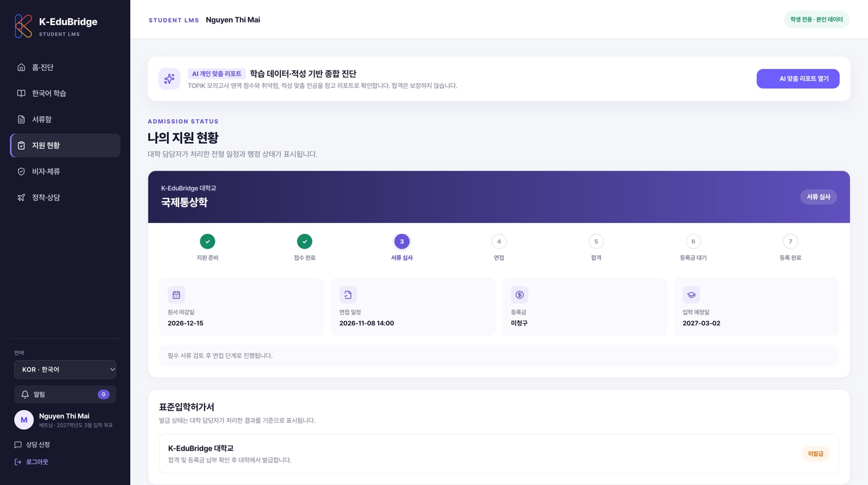The image size is (868, 485).
Task: Click the calendar icon for 원서 마감일
Action: 176,295
